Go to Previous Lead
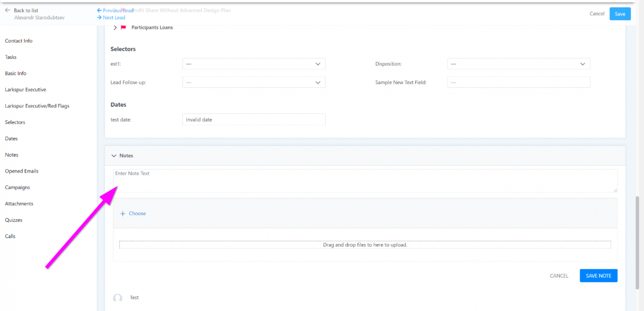This screenshot has width=644, height=311. click(115, 10)
